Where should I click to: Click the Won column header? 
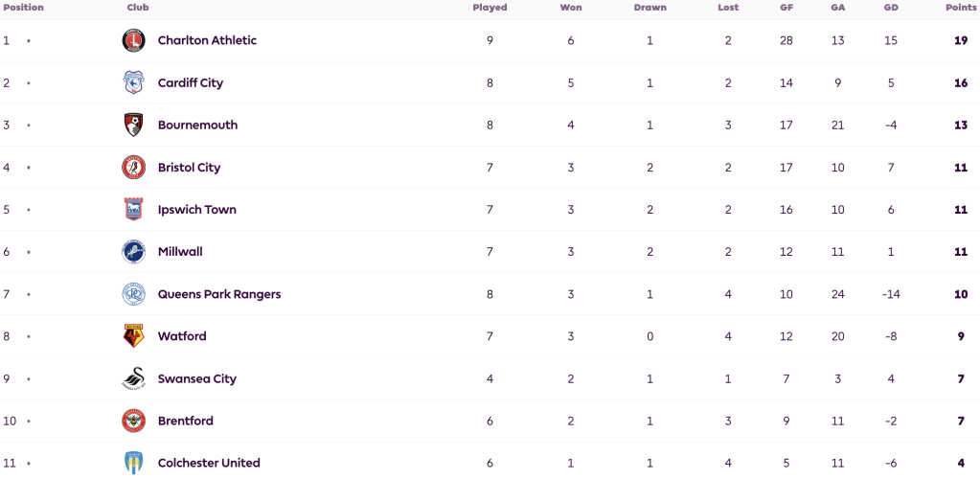click(571, 8)
